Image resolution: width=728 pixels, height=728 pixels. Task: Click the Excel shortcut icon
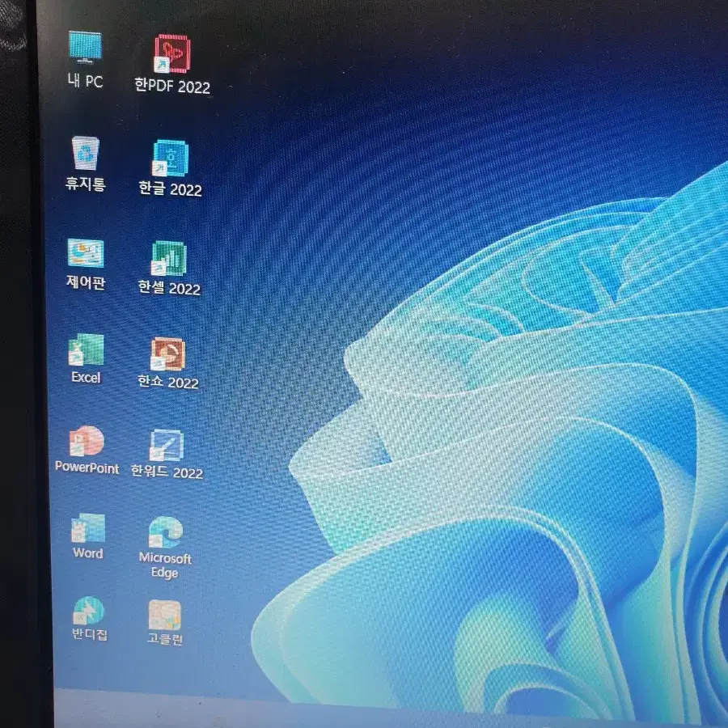tap(86, 349)
